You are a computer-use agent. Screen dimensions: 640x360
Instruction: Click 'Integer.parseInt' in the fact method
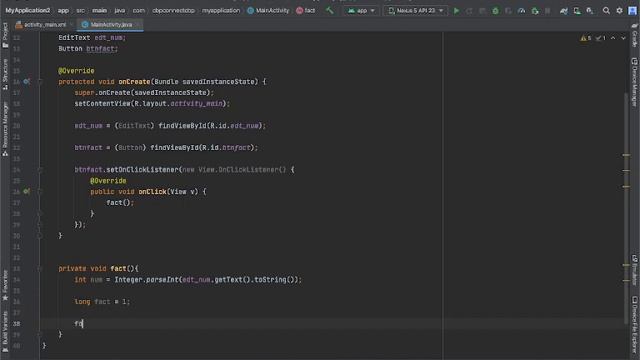click(x=146, y=280)
